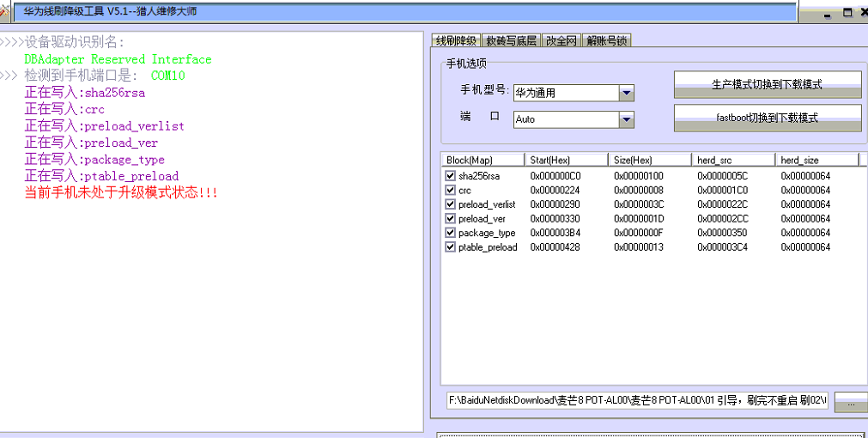Viewport: 868px width, 438px height.
Task: Click red error 当前手机未处于升级模式状态
Action: pos(121,192)
